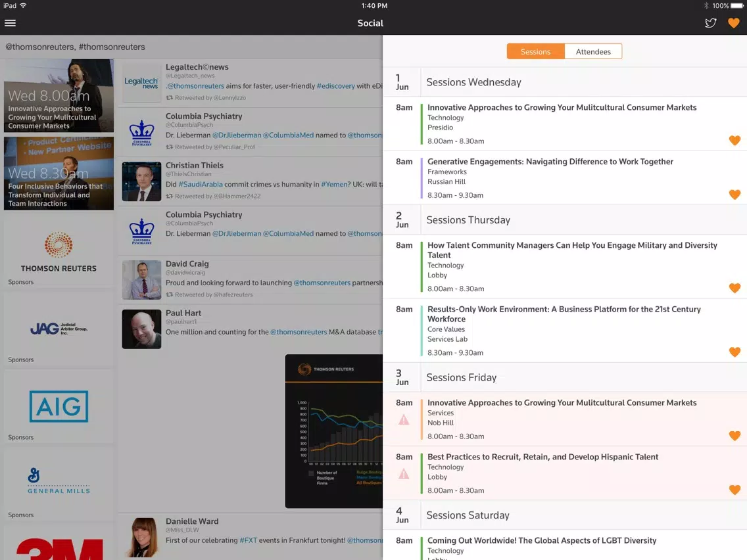Image resolution: width=747 pixels, height=560 pixels.
Task: Open the #ediscovery hashtag link
Action: pyautogui.click(x=336, y=86)
